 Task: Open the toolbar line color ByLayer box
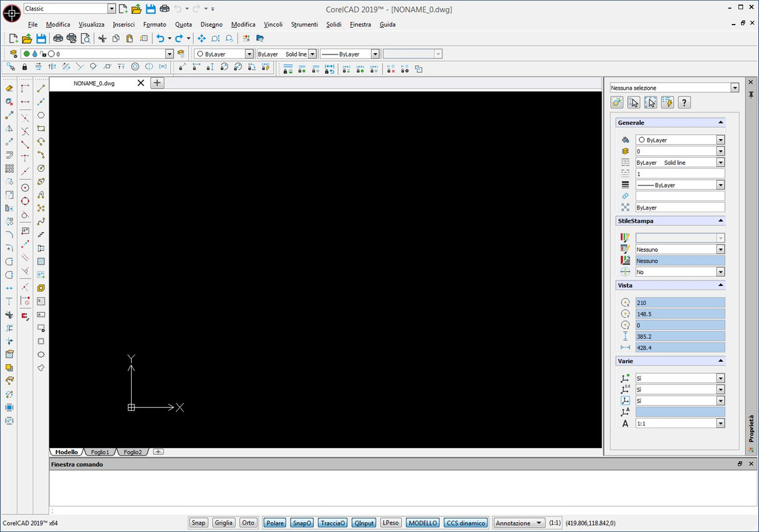[x=224, y=54]
